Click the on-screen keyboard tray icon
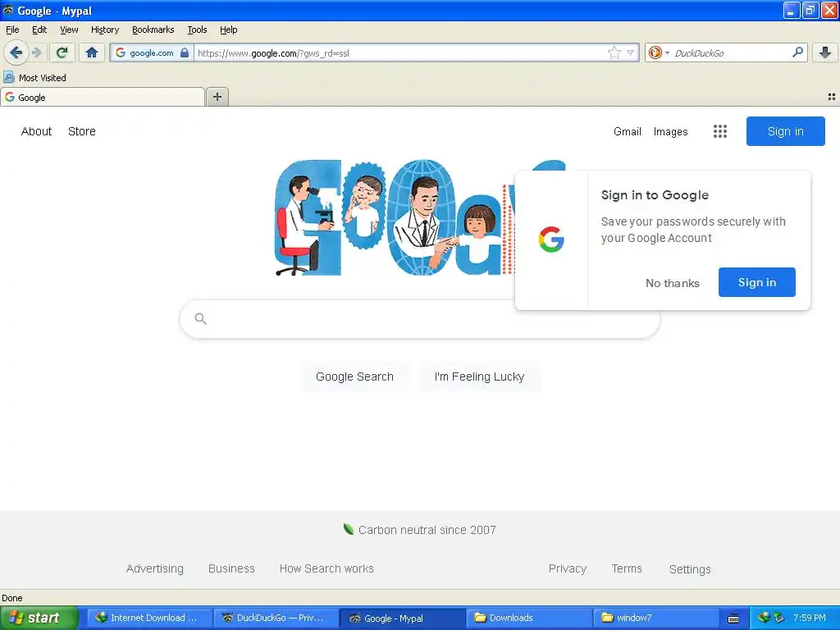This screenshot has width=840, height=630. click(x=733, y=619)
